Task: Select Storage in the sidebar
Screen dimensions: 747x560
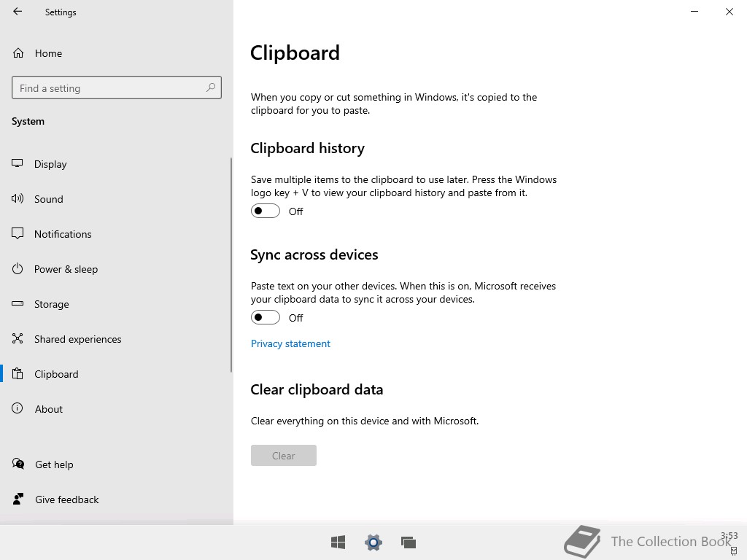Action: click(115, 304)
